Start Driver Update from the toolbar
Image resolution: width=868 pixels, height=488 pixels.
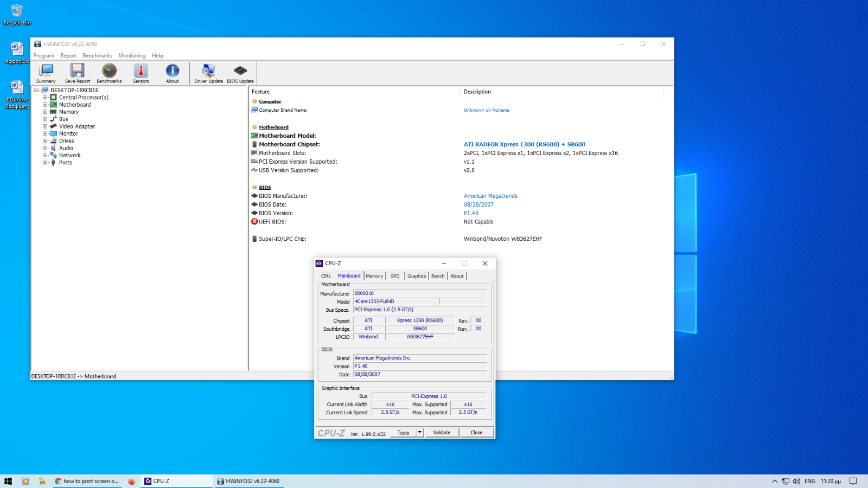point(208,73)
